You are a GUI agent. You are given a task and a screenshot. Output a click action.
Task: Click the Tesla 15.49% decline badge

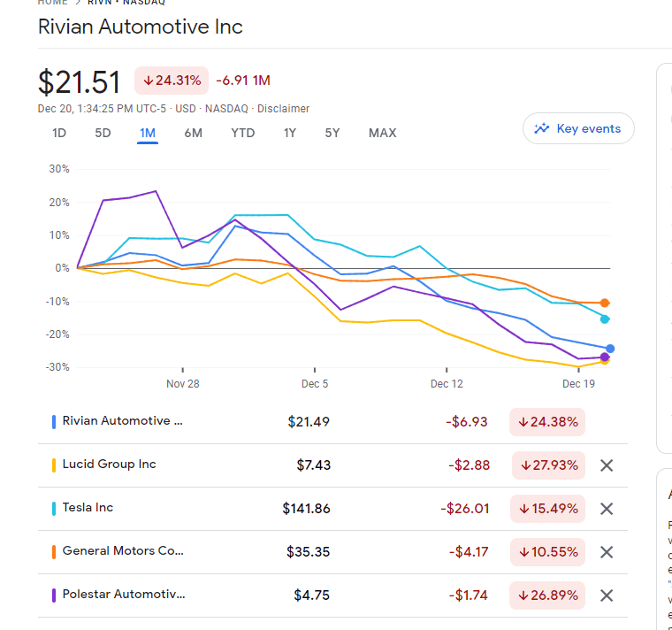point(547,509)
